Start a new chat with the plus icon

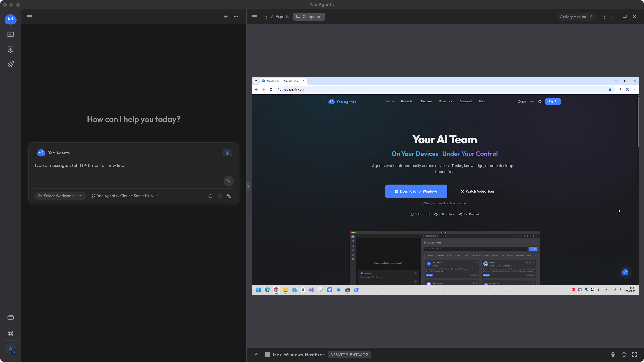226,16
